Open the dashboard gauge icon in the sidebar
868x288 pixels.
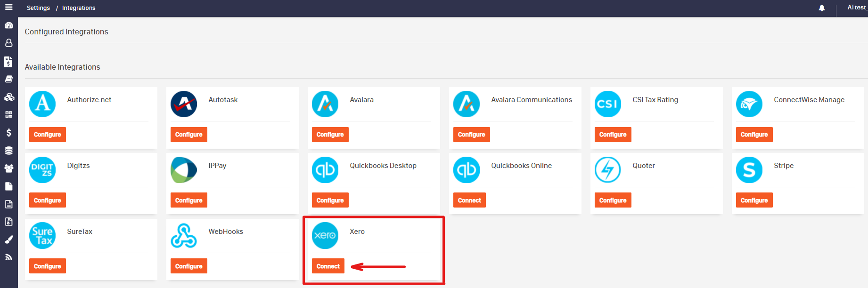pyautogui.click(x=8, y=25)
